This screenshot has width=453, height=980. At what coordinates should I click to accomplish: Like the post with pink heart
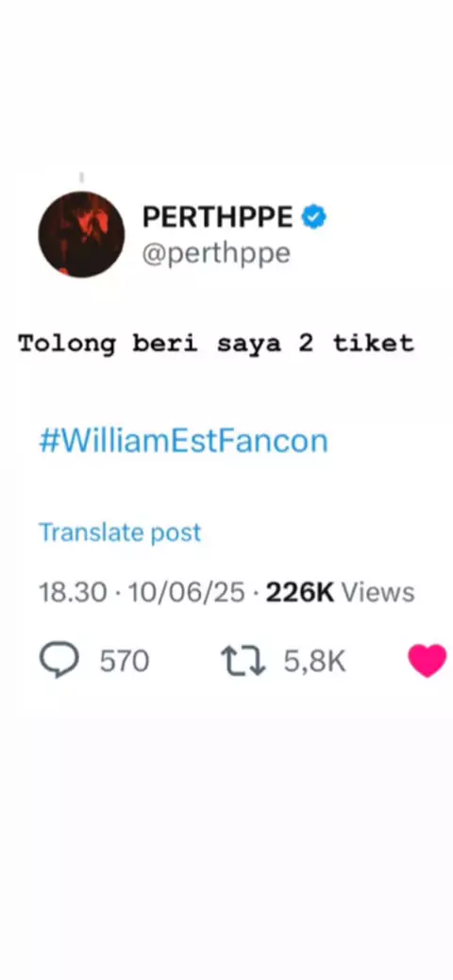(428, 661)
